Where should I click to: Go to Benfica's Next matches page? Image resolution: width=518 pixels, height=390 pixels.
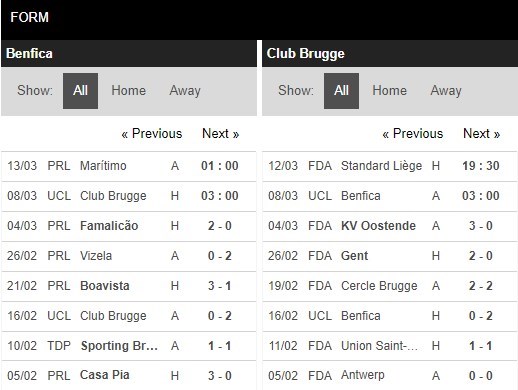(221, 134)
